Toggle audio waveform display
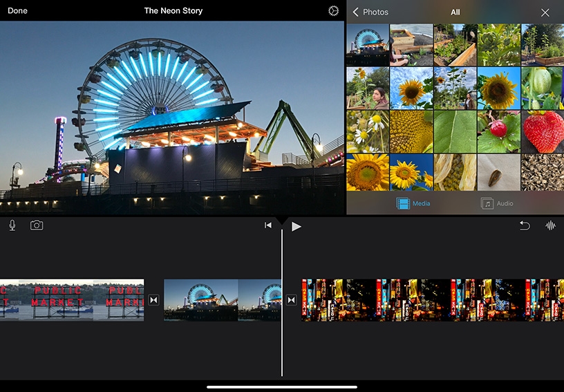This screenshot has height=392, width=564. [551, 225]
